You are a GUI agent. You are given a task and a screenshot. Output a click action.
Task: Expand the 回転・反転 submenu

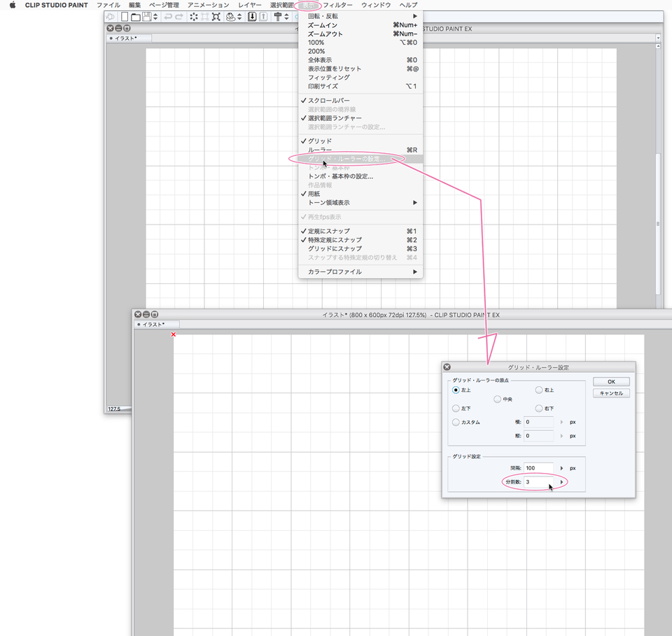pos(360,16)
